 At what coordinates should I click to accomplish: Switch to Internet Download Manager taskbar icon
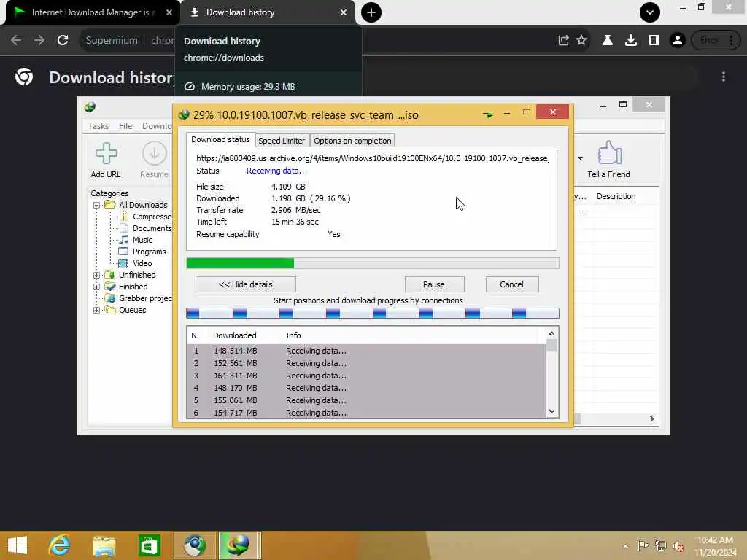(239, 545)
